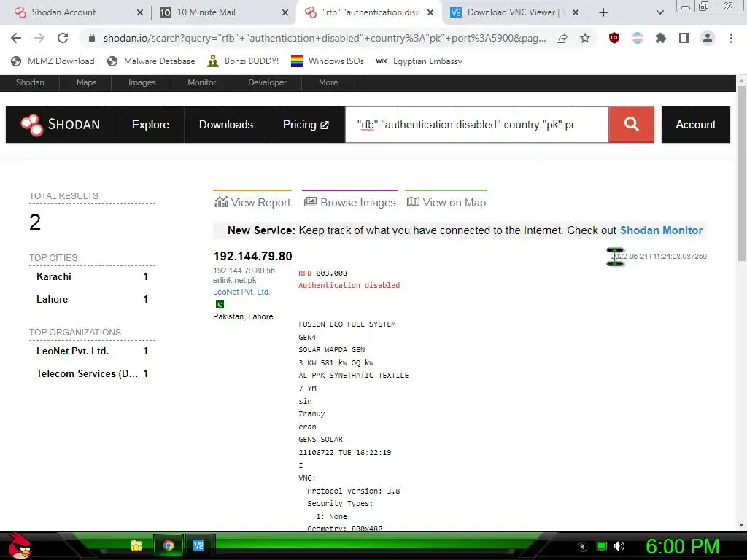
Task: Expand the More... menu in the top bar
Action: pyautogui.click(x=330, y=83)
